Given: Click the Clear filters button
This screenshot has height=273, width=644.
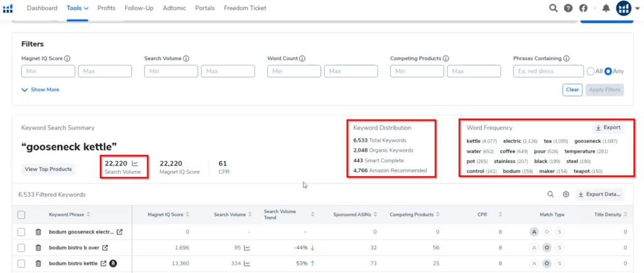Looking at the screenshot, I should [572, 89].
